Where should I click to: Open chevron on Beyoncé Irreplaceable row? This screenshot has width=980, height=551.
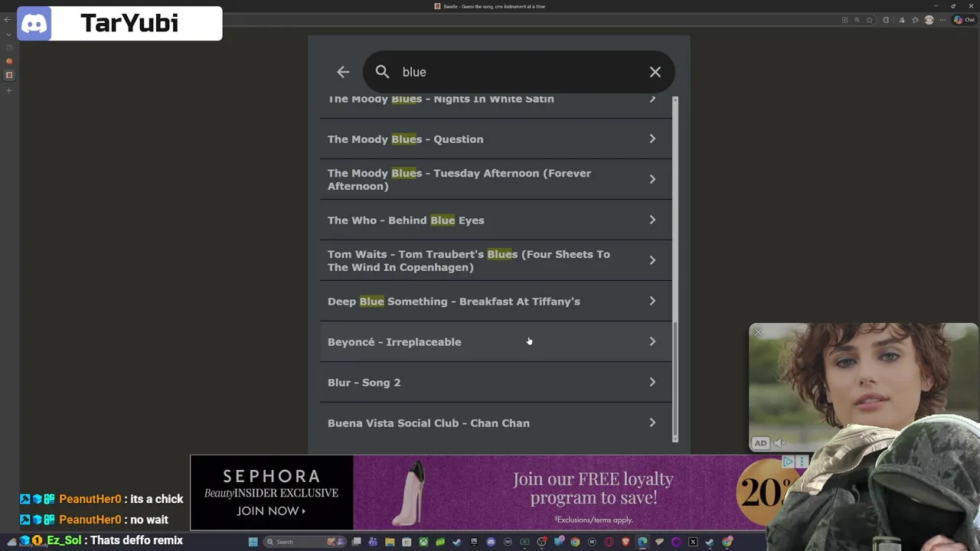pyautogui.click(x=652, y=341)
